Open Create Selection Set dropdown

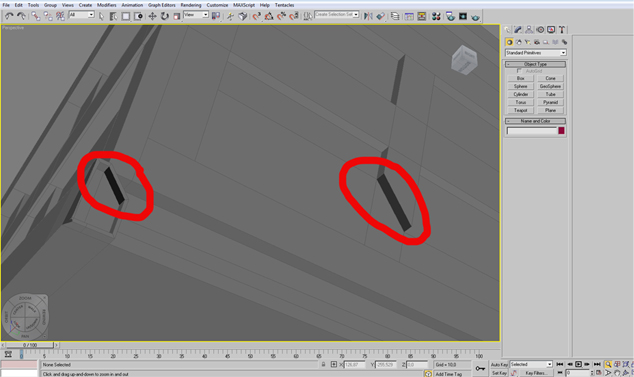[337, 15]
